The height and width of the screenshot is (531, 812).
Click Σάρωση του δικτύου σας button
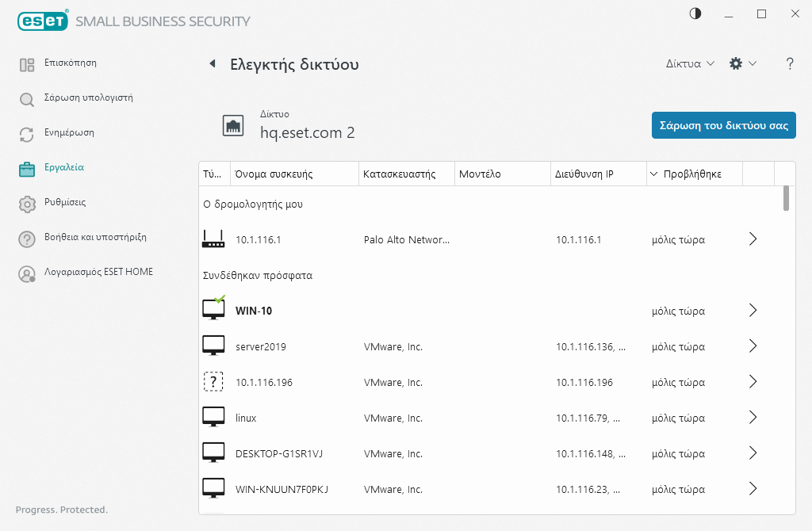pyautogui.click(x=723, y=125)
